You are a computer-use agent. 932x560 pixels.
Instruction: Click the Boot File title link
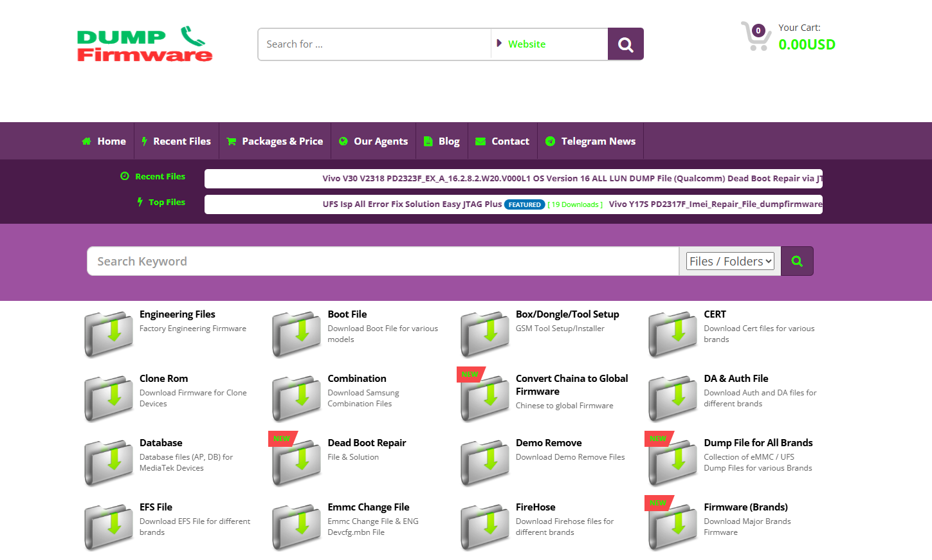[347, 314]
